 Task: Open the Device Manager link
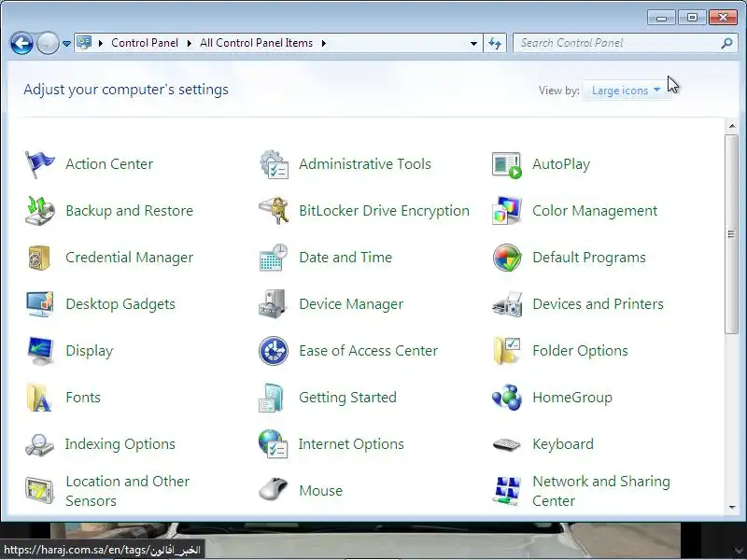pos(351,304)
